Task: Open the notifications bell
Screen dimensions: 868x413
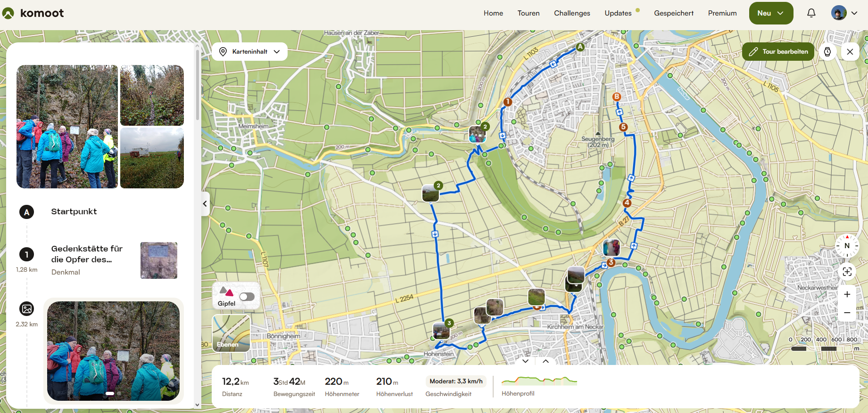Action: [x=811, y=13]
